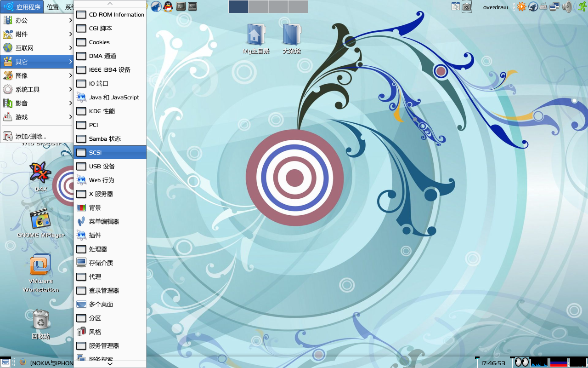This screenshot has width=588, height=368.
Task: Click the Java 和 JavaScript dragon icon
Action: [81, 97]
